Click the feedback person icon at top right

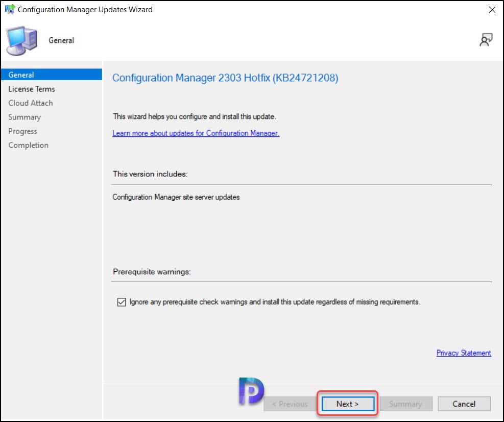[x=486, y=40]
